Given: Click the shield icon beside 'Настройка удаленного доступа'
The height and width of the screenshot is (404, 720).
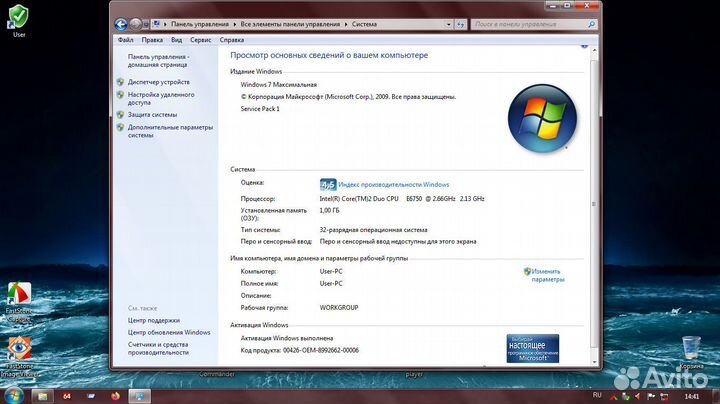Looking at the screenshot, I should pyautogui.click(x=120, y=95).
